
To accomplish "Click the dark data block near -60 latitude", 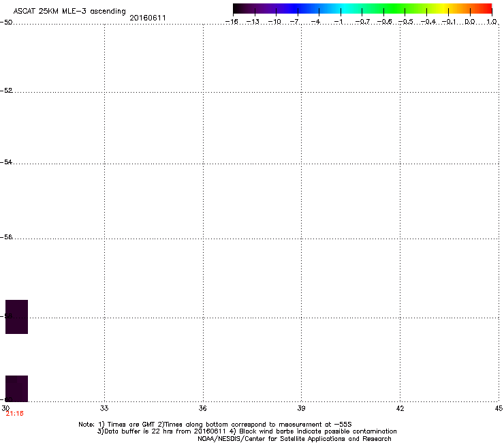I will pos(17,388).
